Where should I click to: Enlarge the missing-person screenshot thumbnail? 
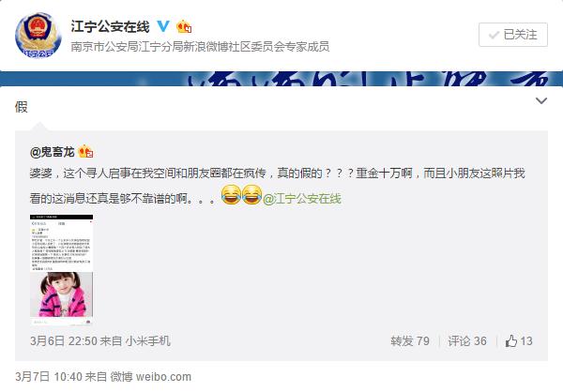click(x=61, y=270)
